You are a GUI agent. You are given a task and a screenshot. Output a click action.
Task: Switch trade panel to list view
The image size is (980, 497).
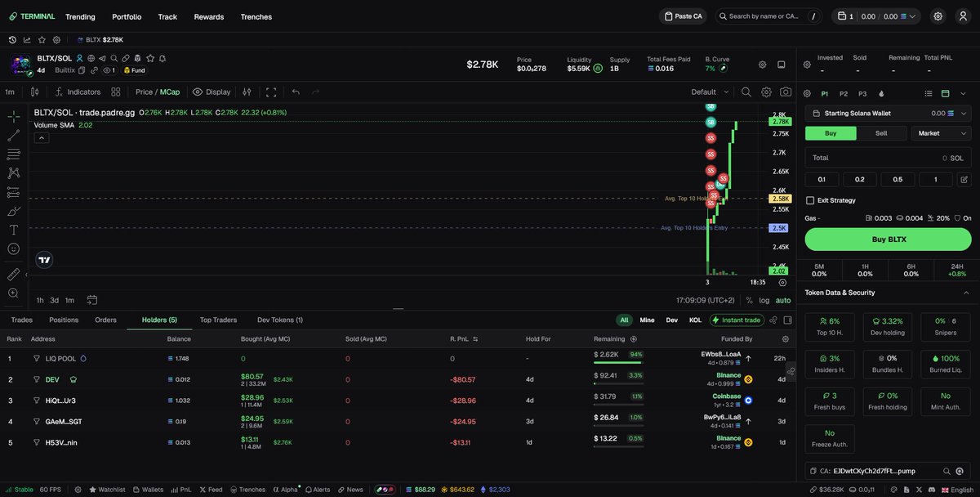pyautogui.click(x=929, y=93)
